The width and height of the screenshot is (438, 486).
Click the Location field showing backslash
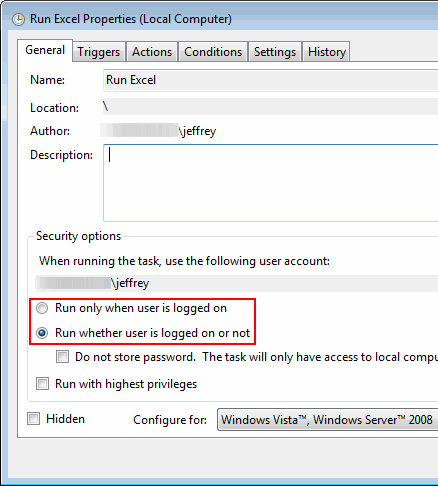pos(271,107)
